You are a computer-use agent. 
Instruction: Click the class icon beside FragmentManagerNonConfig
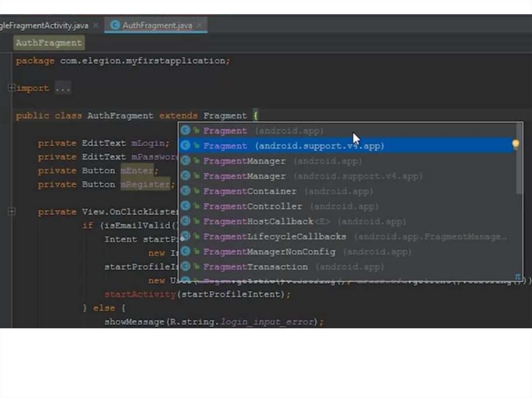[185, 252]
